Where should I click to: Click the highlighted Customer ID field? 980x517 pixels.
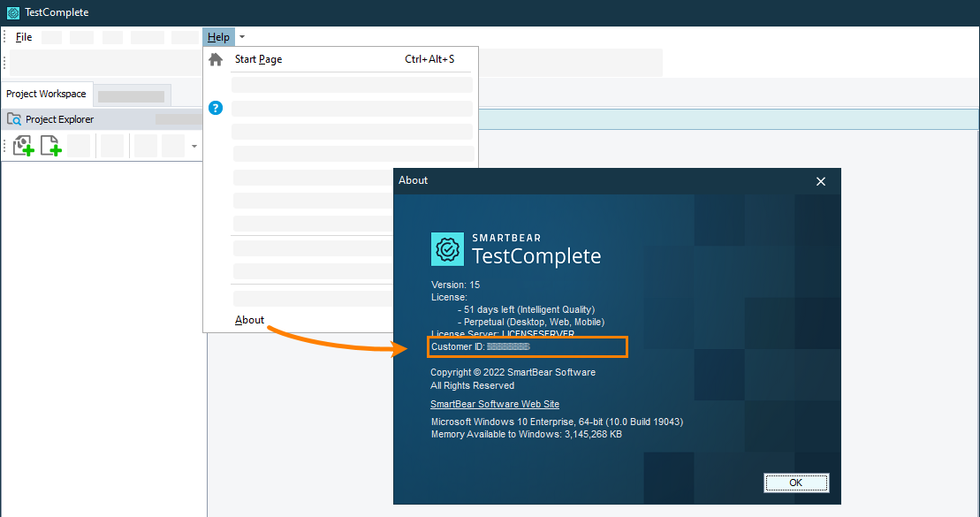[527, 346]
